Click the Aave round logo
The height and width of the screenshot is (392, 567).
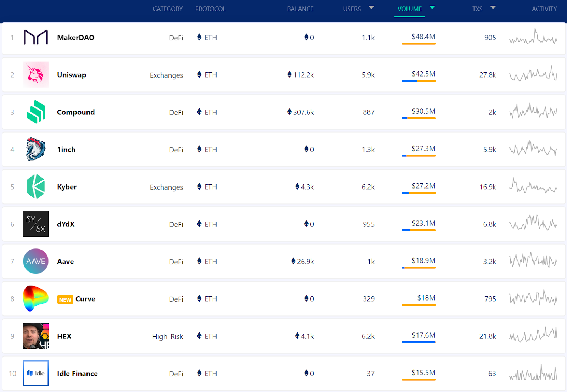(36, 261)
